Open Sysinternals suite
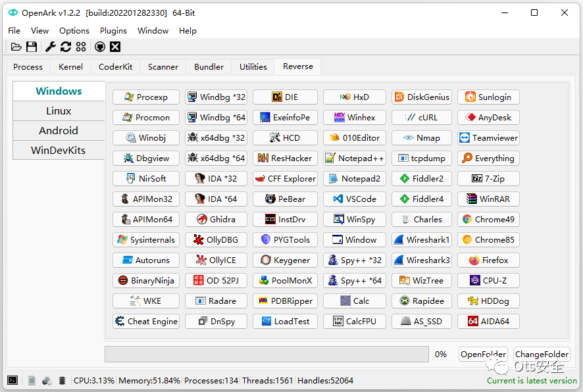The image size is (583, 392). coord(146,239)
